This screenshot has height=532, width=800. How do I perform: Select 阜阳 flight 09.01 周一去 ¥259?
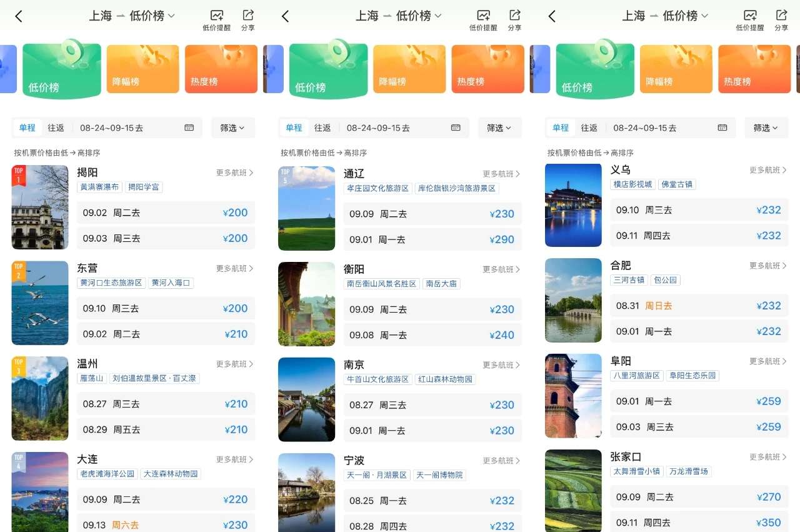click(x=699, y=401)
